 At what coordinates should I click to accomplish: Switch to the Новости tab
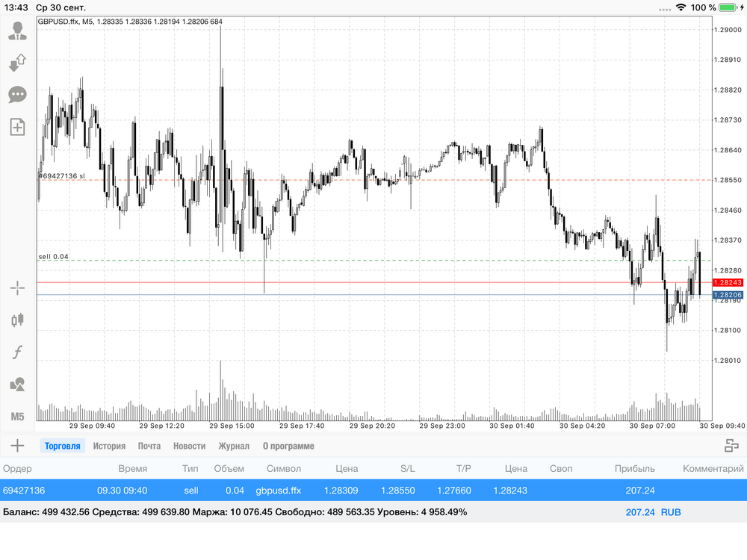(189, 447)
